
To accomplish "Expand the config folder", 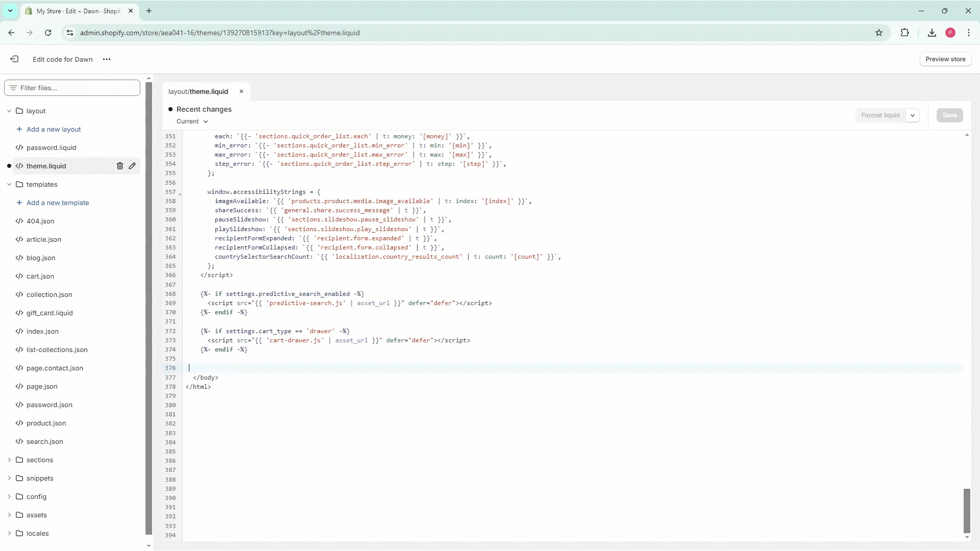I will tap(9, 497).
